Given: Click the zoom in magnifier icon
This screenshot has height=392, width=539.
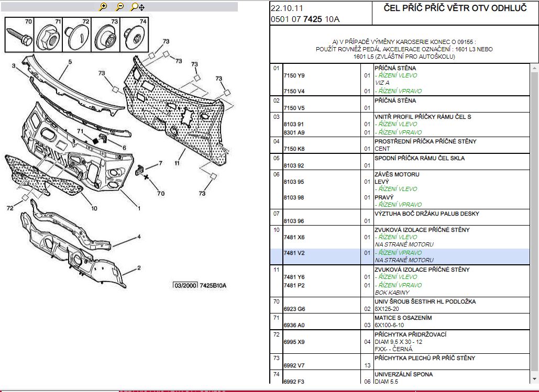Looking at the screenshot, I should [103, 7].
